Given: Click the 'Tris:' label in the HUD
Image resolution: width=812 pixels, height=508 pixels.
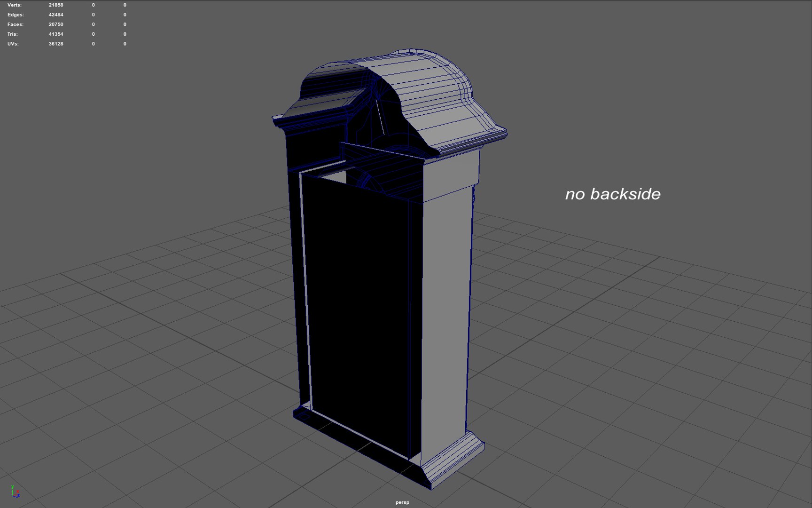Looking at the screenshot, I should click(x=13, y=34).
